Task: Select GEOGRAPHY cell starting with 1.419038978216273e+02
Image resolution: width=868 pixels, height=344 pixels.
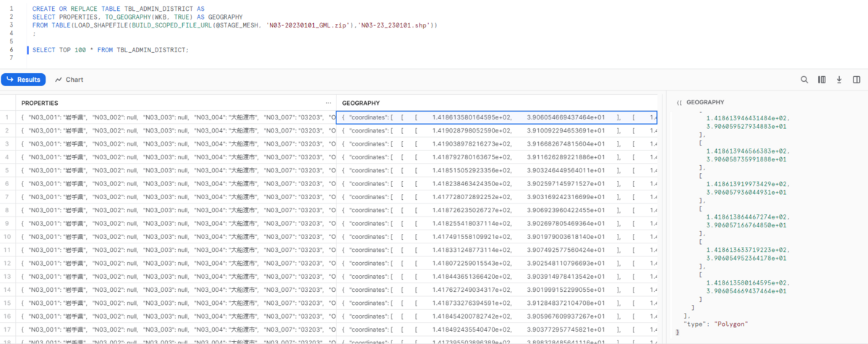Action: [498, 143]
